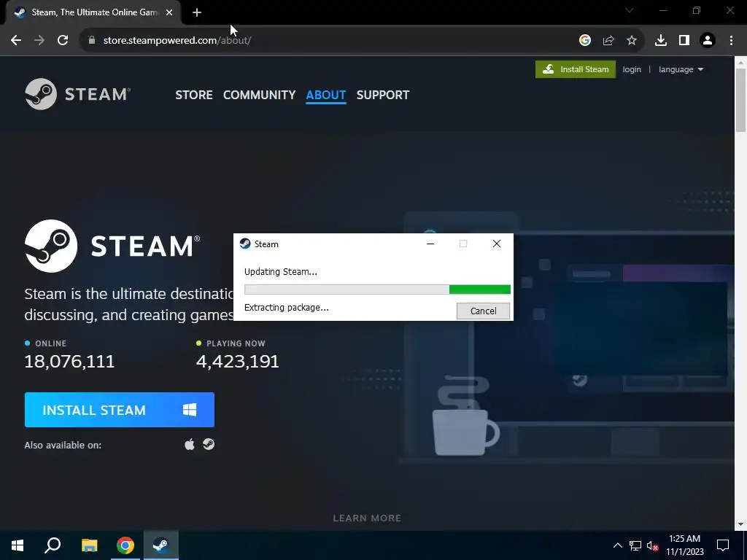Open Windows taskbar search
This screenshot has width=747, height=560.
point(53,545)
